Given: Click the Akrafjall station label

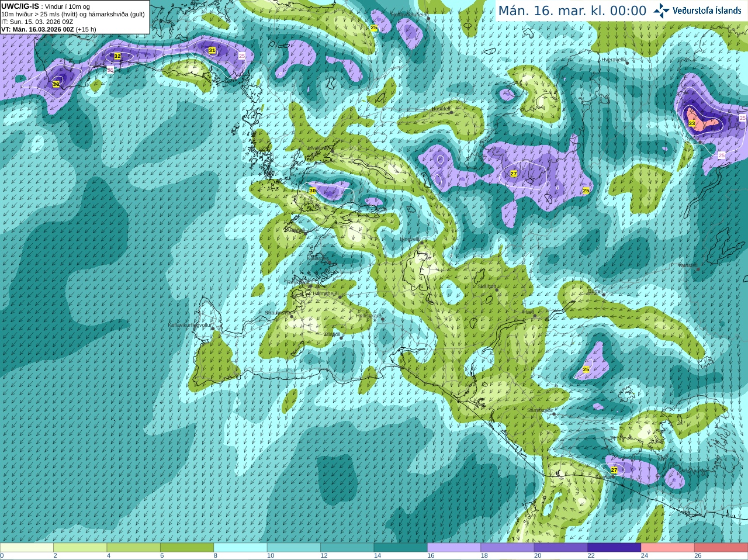Looking at the screenshot, I should [x=295, y=230].
